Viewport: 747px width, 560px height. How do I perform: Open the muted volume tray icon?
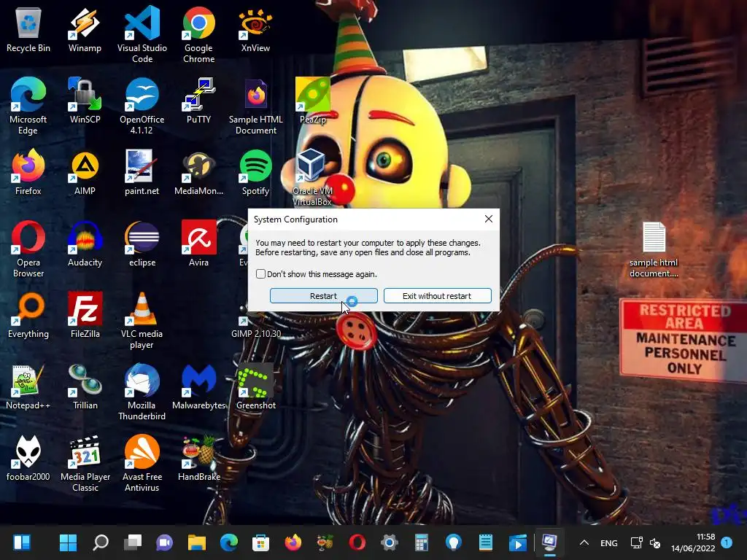(x=655, y=542)
